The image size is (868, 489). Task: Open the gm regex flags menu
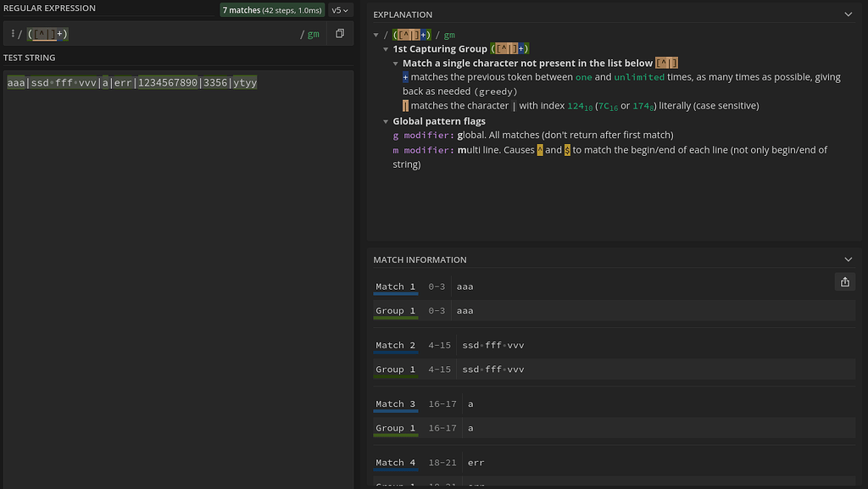click(x=313, y=34)
